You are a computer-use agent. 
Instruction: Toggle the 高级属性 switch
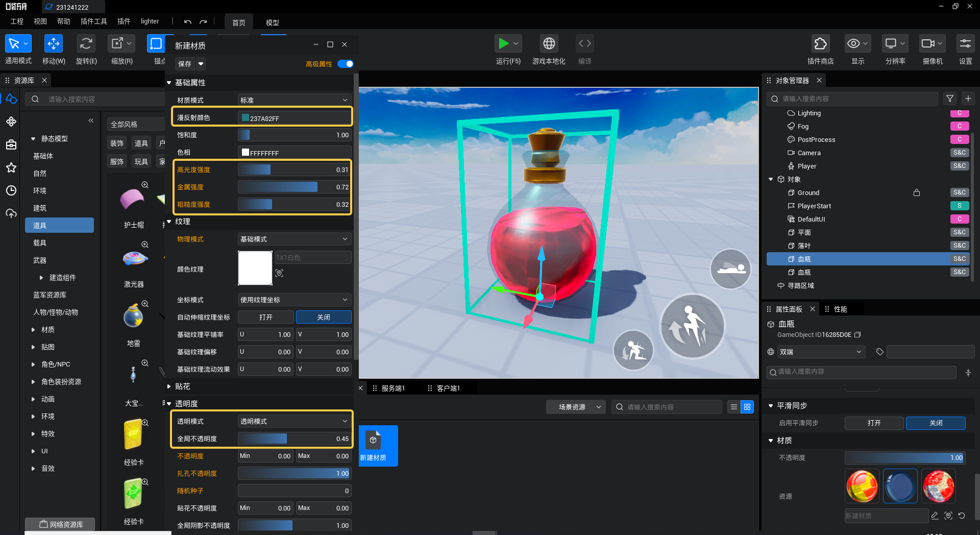[346, 64]
